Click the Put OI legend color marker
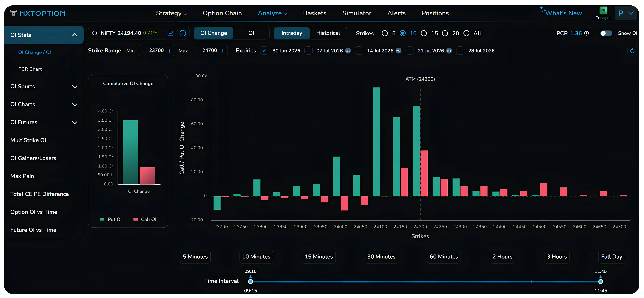The width and height of the screenshot is (644, 298). [x=102, y=219]
